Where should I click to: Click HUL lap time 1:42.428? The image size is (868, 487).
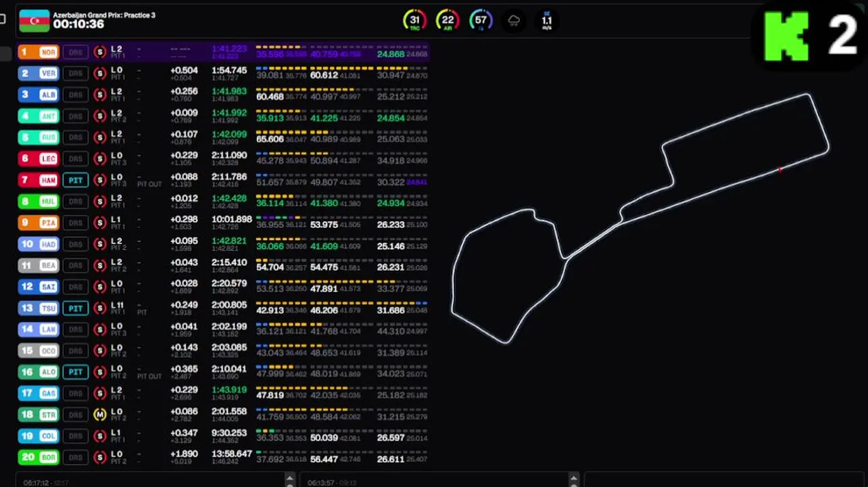[229, 198]
